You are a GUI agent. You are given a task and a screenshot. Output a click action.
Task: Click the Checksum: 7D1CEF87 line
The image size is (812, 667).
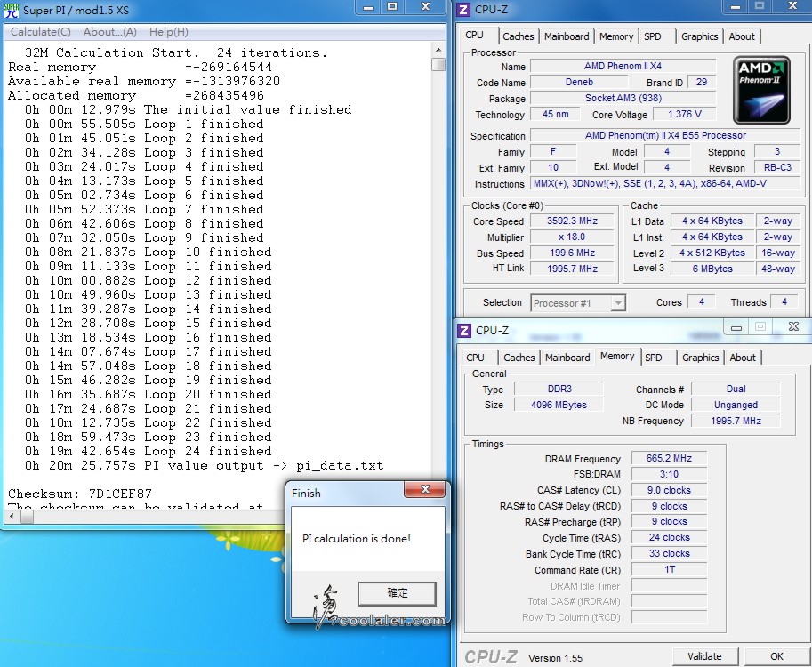pyautogui.click(x=80, y=494)
